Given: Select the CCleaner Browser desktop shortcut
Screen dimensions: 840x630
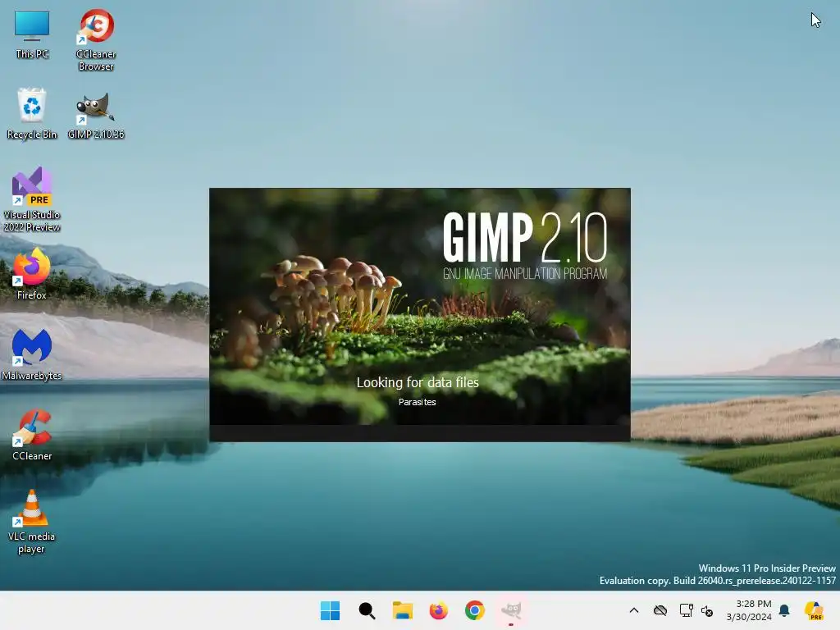Looking at the screenshot, I should (96, 40).
